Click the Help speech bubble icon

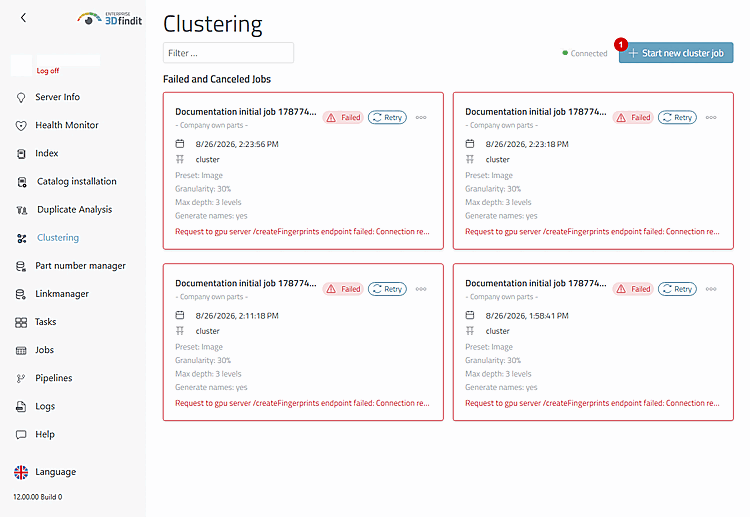click(21, 435)
